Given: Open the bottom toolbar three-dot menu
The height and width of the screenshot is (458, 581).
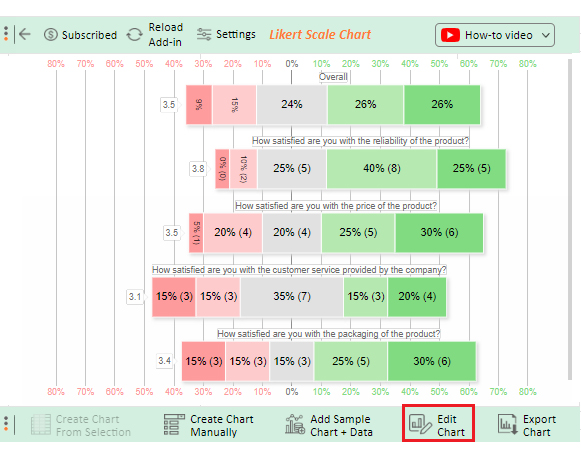Looking at the screenshot, I should pos(6,424).
